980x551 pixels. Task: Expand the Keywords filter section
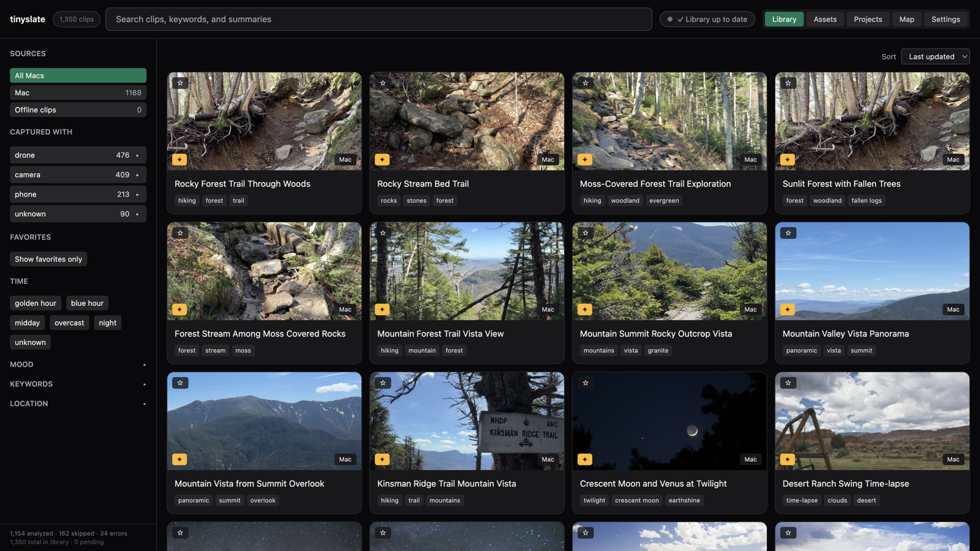(78, 384)
